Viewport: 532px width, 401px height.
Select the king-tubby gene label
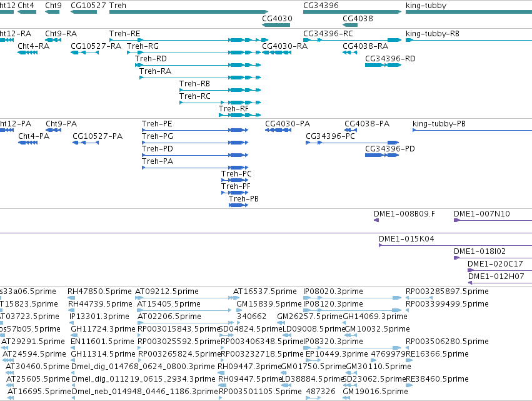[426, 6]
